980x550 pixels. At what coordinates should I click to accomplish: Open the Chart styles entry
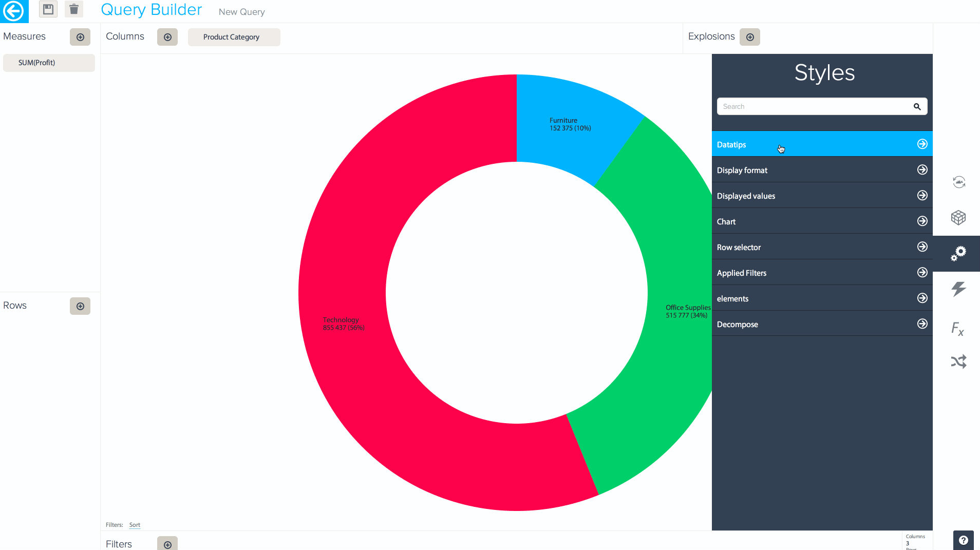tap(822, 221)
